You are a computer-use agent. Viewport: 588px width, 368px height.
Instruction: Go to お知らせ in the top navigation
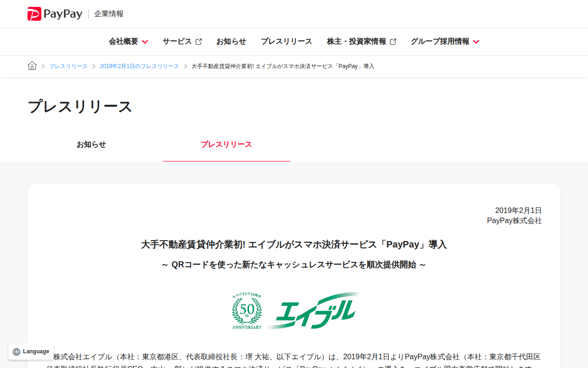[231, 41]
